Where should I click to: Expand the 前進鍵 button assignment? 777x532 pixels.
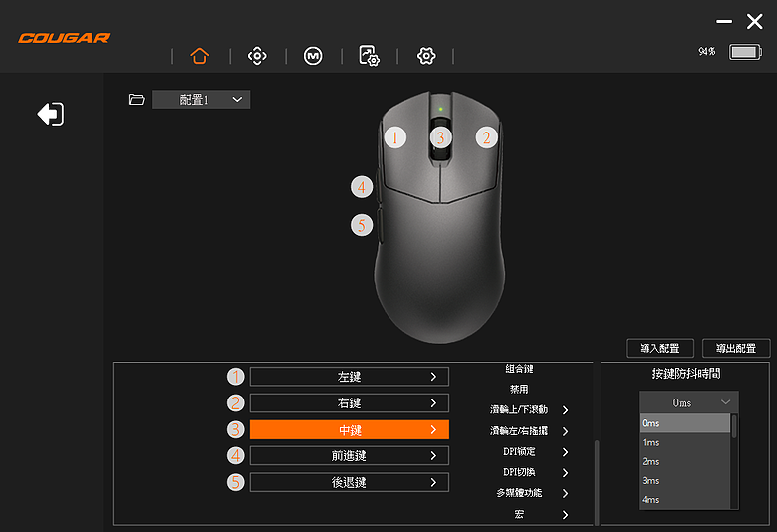[350, 455]
